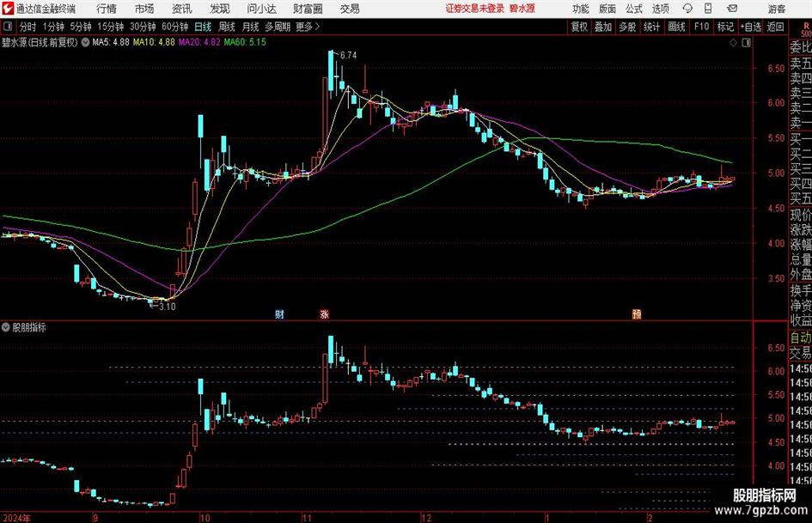The image size is (812, 523).
Task: Switch to 1分钟 period
Action: tap(52, 27)
